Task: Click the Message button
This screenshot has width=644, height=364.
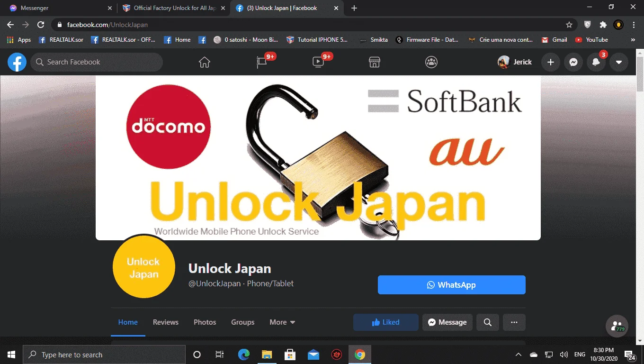Action: (447, 322)
